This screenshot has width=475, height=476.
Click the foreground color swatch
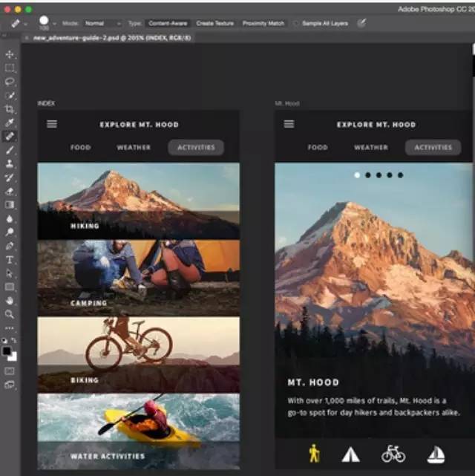click(x=7, y=351)
